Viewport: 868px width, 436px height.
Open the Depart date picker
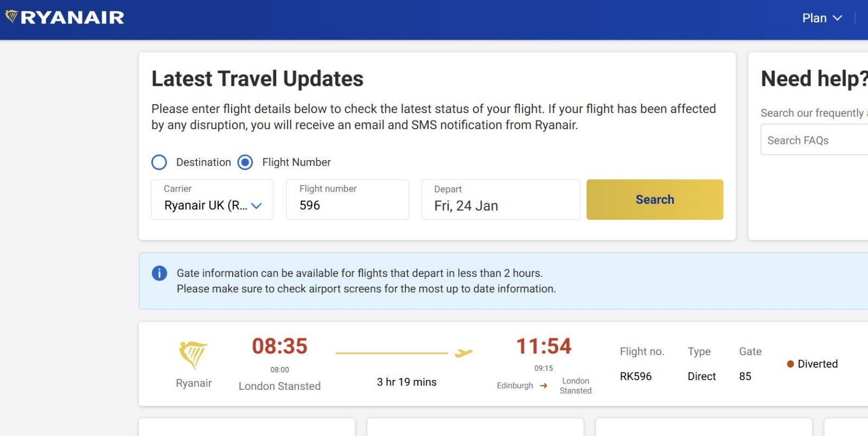tap(500, 200)
